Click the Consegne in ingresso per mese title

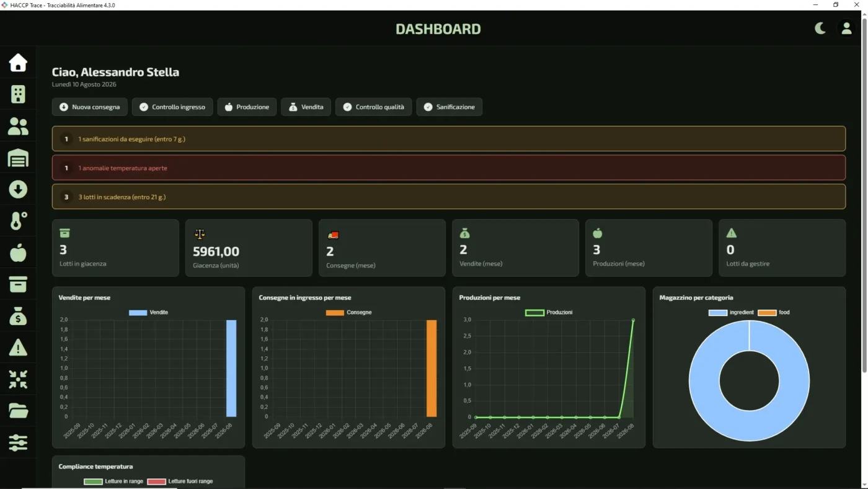(305, 298)
